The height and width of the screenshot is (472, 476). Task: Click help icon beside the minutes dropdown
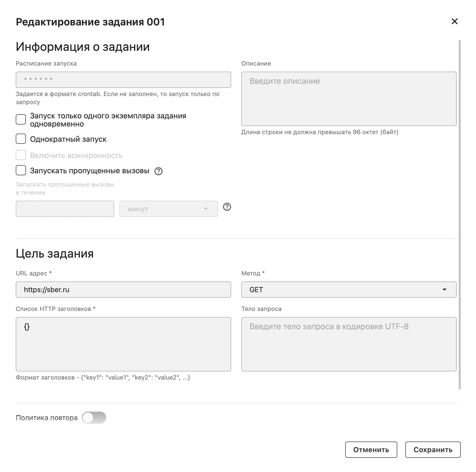227,207
